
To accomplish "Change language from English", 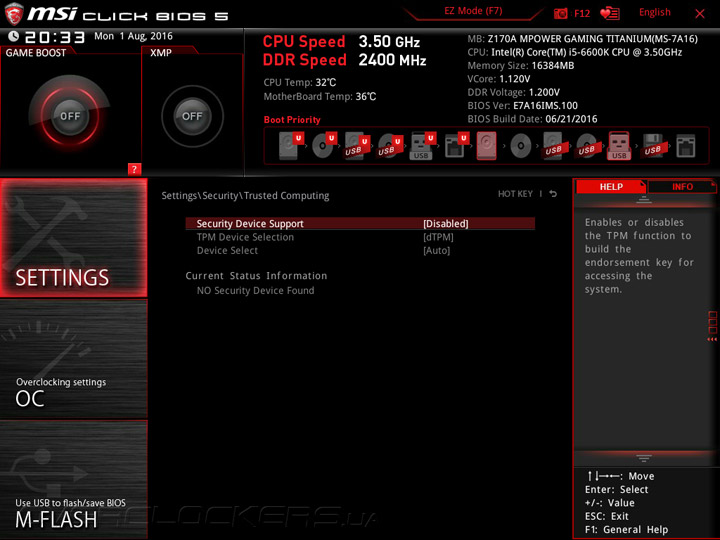I will tap(655, 12).
